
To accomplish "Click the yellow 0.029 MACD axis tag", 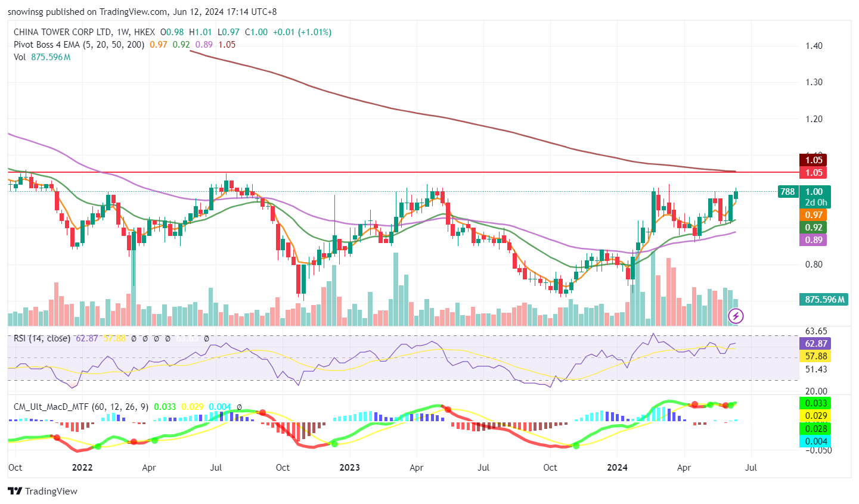I will [x=816, y=416].
